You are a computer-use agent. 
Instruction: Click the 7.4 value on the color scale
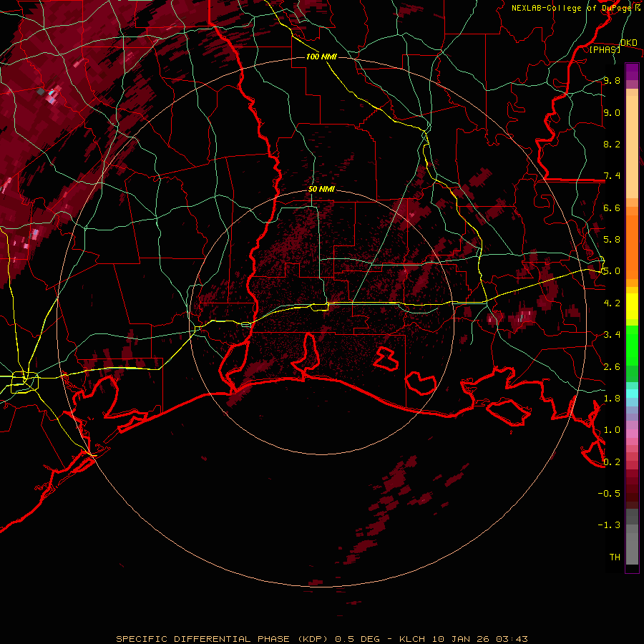[612, 176]
